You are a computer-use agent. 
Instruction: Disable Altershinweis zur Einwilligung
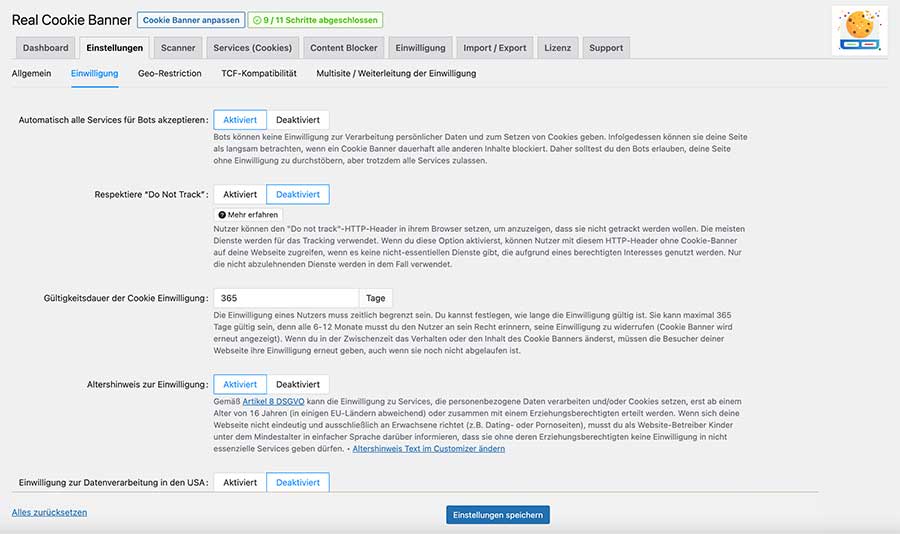point(298,384)
